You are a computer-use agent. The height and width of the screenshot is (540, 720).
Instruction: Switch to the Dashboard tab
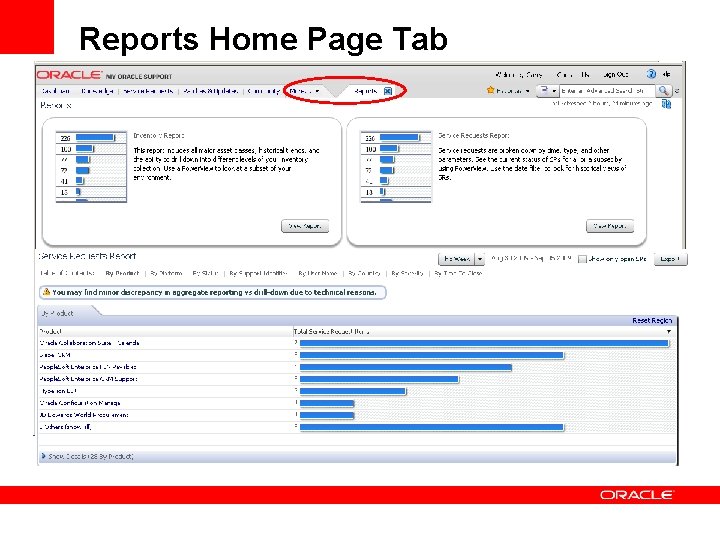click(x=56, y=91)
